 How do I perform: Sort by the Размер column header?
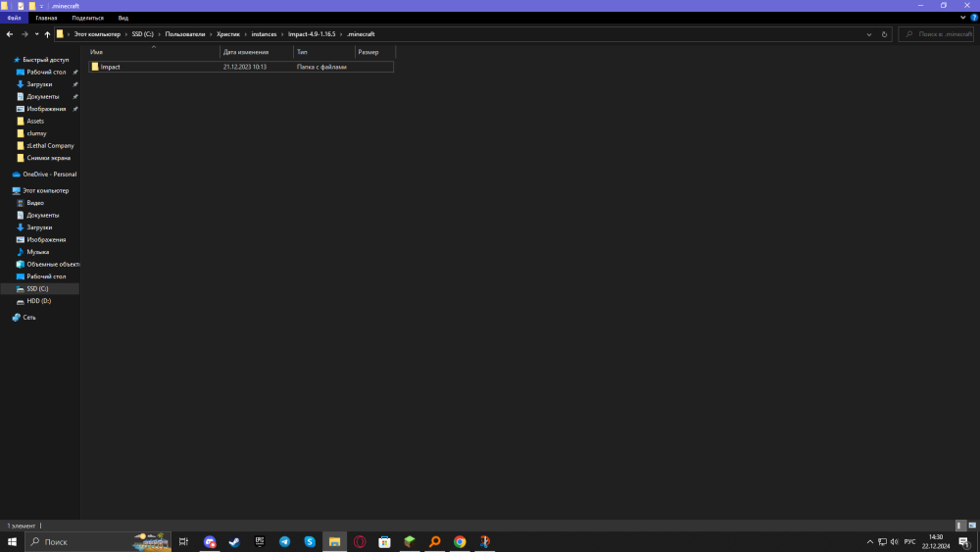click(375, 52)
